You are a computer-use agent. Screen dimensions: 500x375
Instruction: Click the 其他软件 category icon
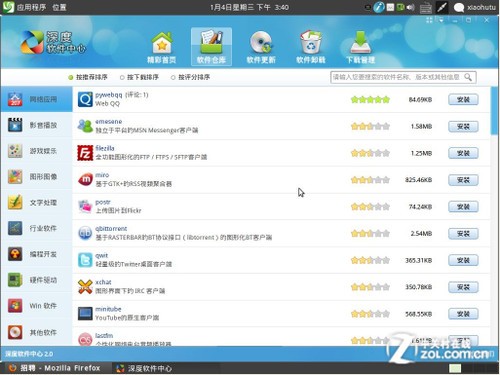[x=15, y=332]
